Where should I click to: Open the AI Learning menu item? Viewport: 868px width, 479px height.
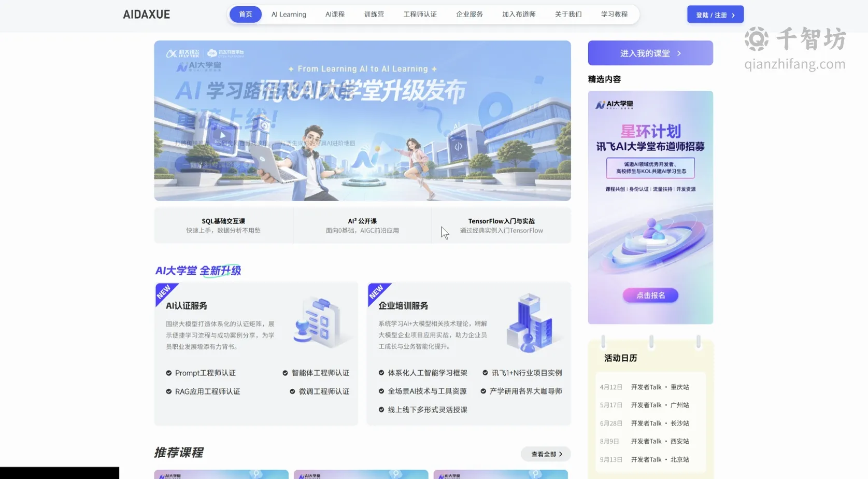pyautogui.click(x=289, y=15)
